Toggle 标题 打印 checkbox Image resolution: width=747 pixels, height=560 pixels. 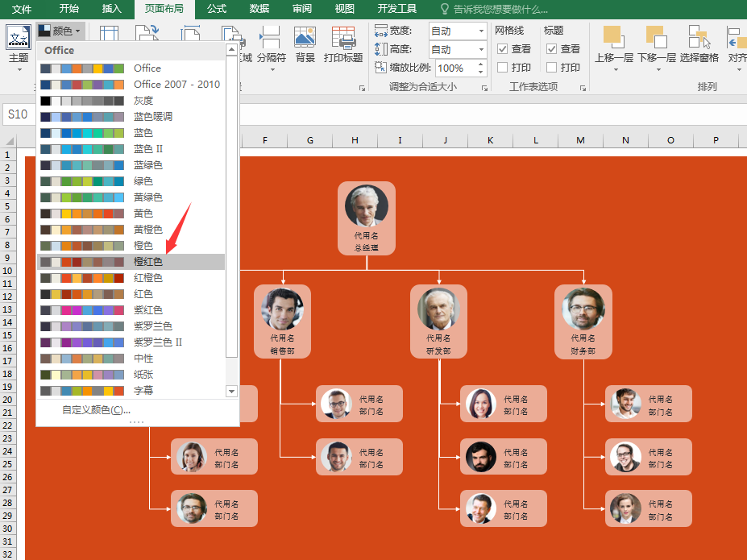tap(552, 67)
